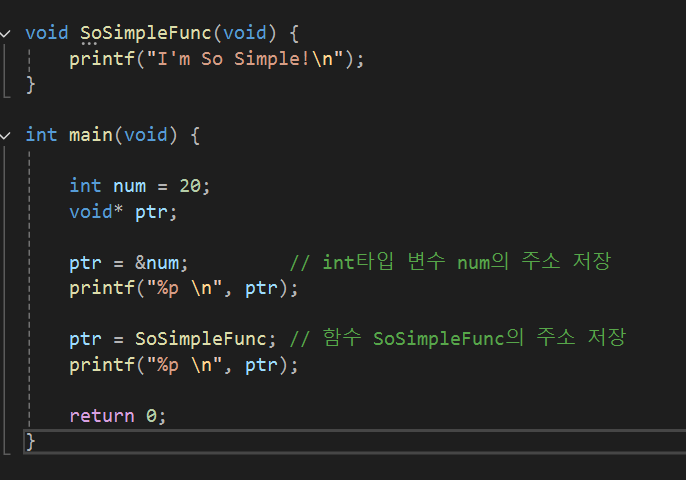The image size is (686, 480).
Task: Click SoSimpleFunc in 'ptr = SoSimpleFunc;' assignment
Action: pos(201,339)
